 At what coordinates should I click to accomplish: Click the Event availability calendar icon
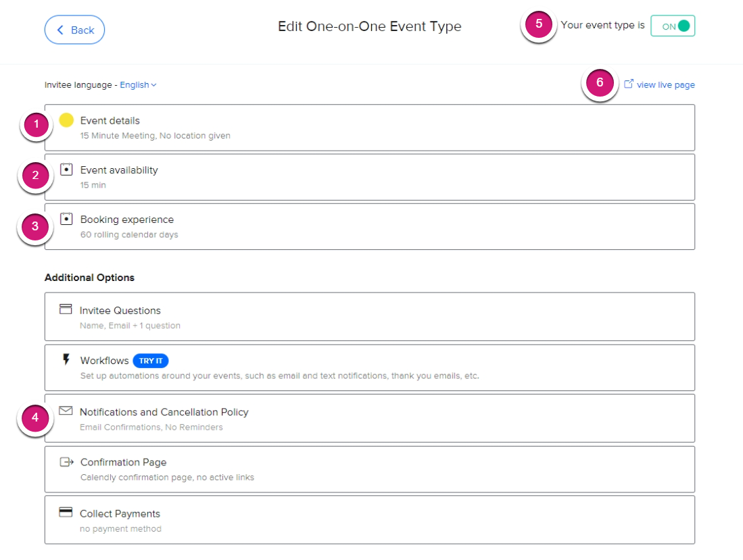coord(66,170)
